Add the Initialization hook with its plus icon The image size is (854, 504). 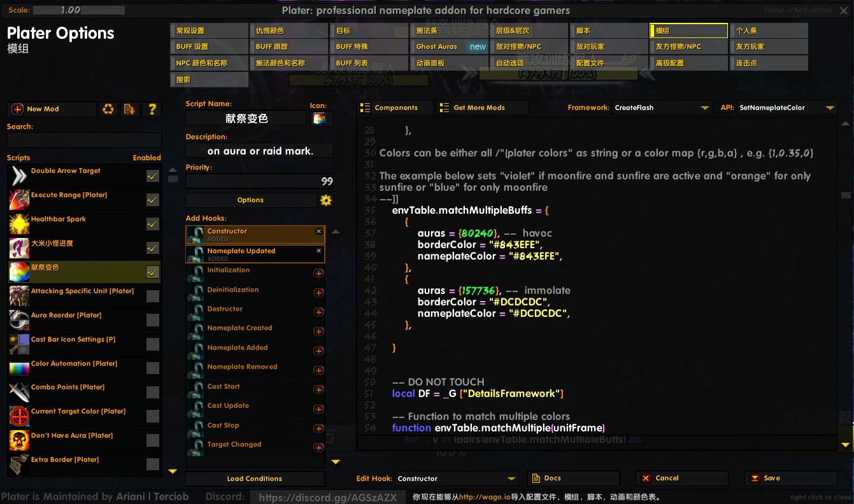pyautogui.click(x=318, y=274)
